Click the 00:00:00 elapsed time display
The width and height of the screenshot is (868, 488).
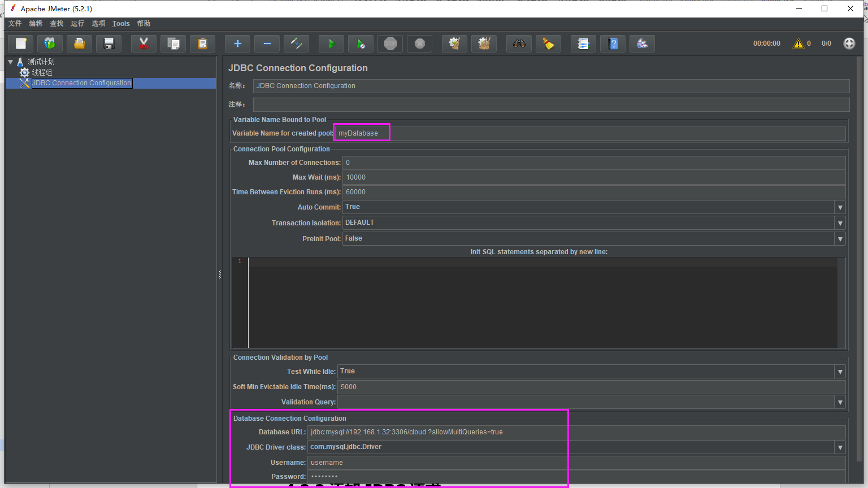click(766, 43)
